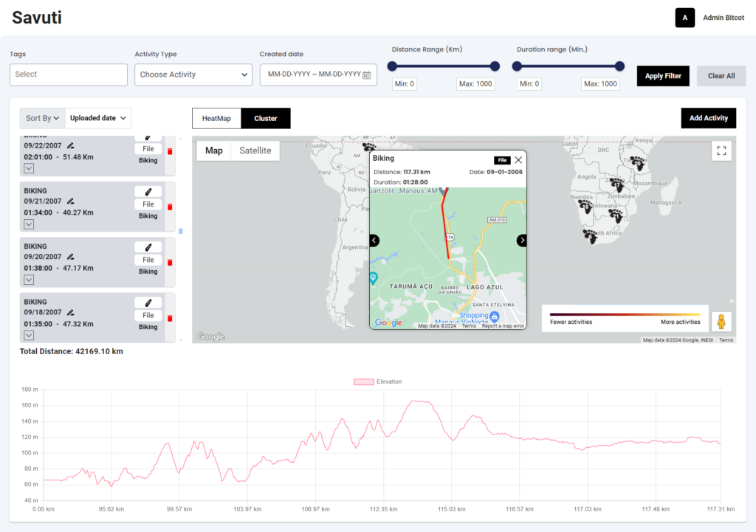Click the Add Activity button

coord(708,118)
